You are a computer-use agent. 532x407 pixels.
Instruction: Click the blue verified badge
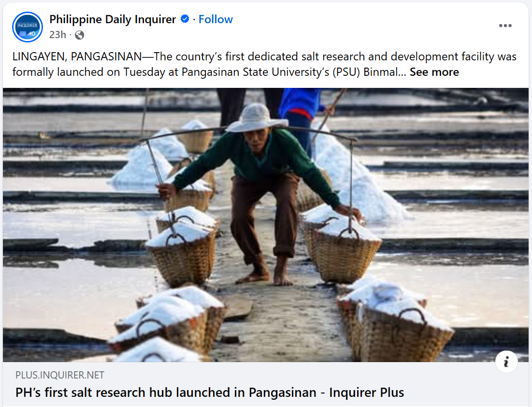[185, 19]
